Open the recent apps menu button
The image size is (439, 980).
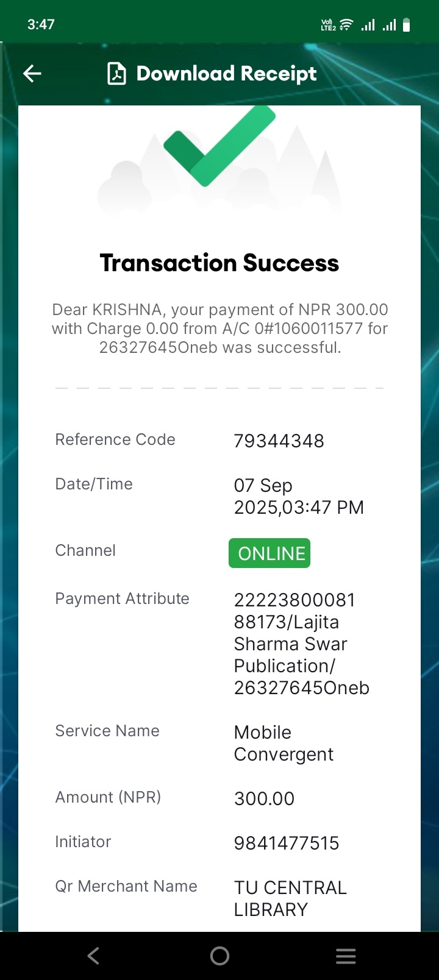346,956
